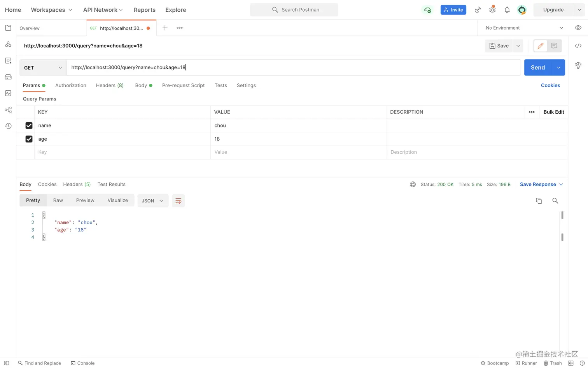Open the GET method dropdown

tap(43, 67)
